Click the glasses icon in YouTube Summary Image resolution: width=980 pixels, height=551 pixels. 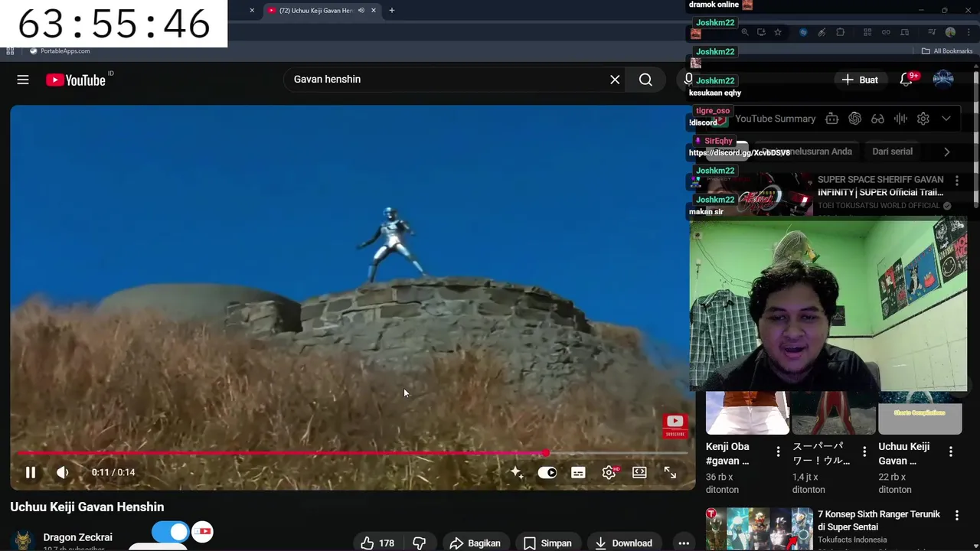877,119
